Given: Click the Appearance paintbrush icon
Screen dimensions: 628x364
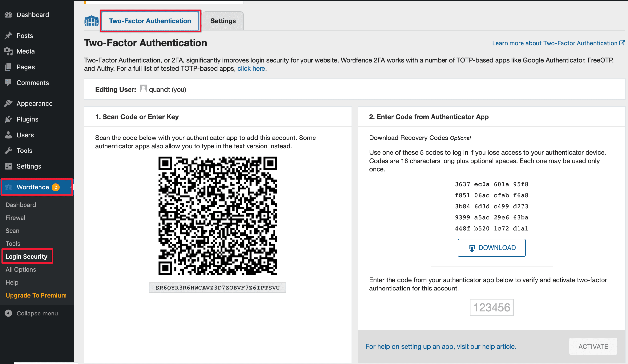Looking at the screenshot, I should coord(8,103).
